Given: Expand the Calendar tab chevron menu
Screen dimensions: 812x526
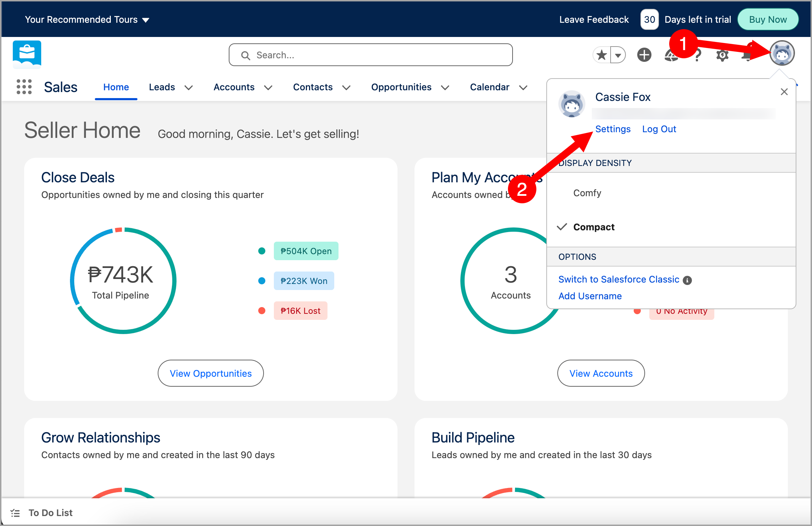Looking at the screenshot, I should 523,87.
